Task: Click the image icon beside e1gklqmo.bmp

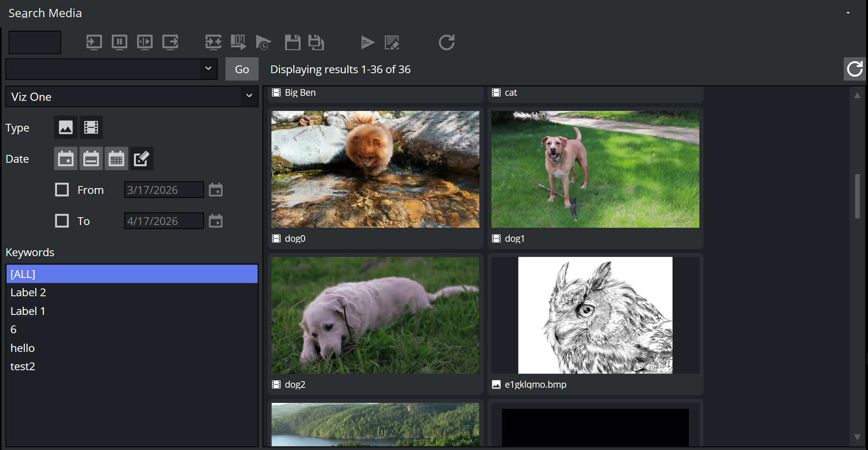Action: coord(496,384)
